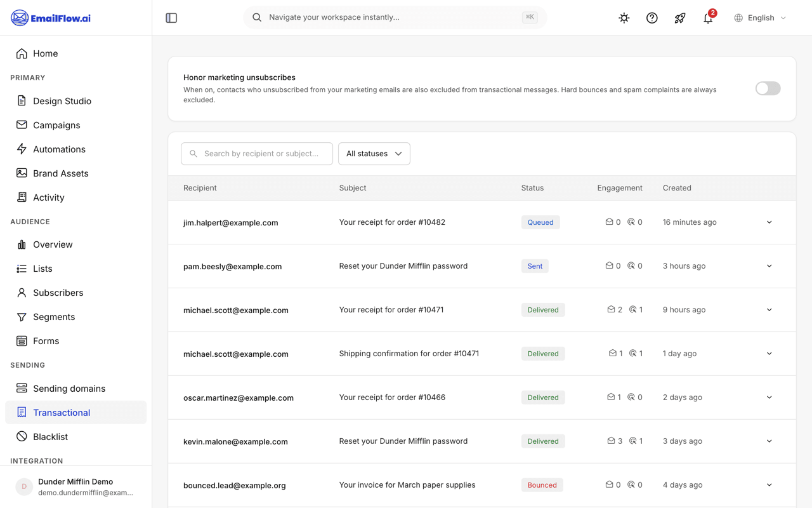Click the search magnifier in recipient filter
Image resolution: width=812 pixels, height=508 pixels.
(193, 154)
